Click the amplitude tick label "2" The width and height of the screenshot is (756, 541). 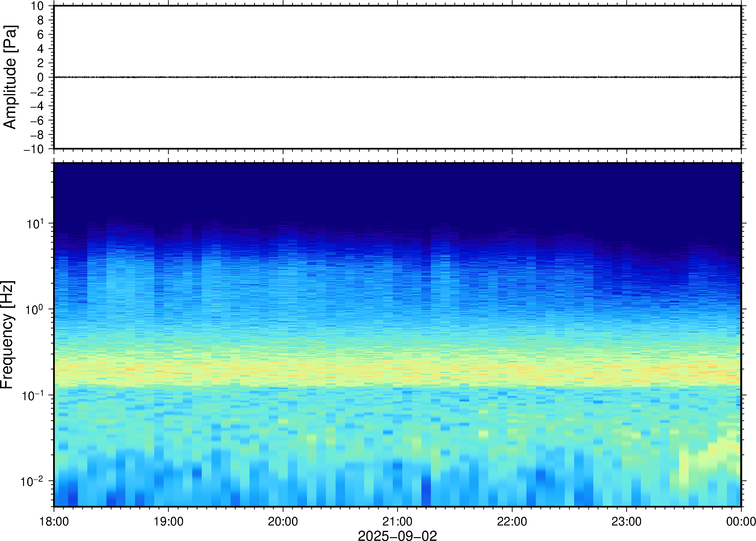[40, 63]
